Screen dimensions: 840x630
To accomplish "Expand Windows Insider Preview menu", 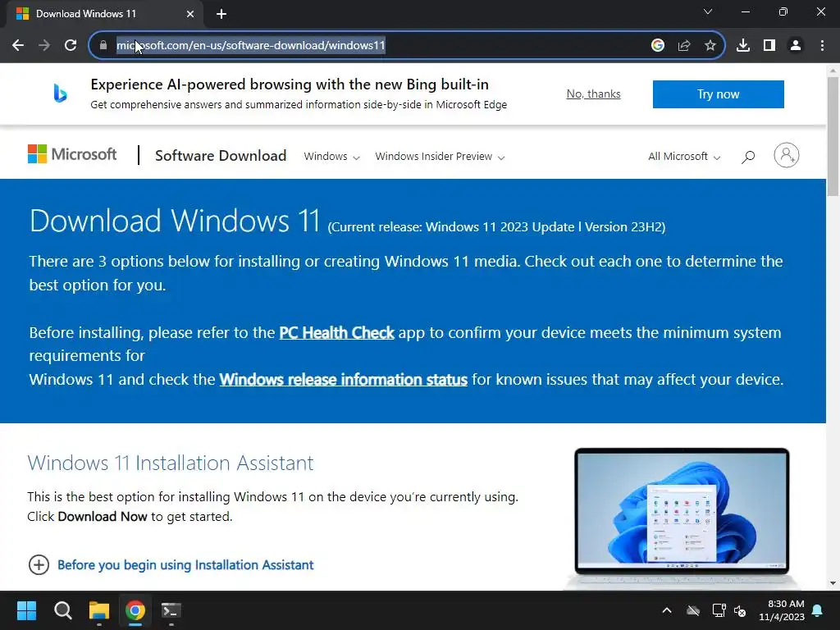I will pyautogui.click(x=440, y=157).
